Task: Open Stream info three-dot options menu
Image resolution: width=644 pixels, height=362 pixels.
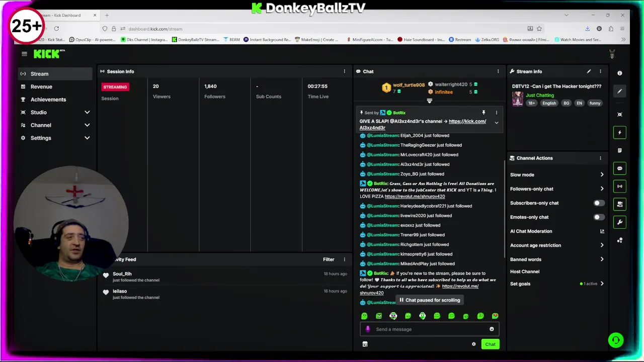Action: click(600, 71)
